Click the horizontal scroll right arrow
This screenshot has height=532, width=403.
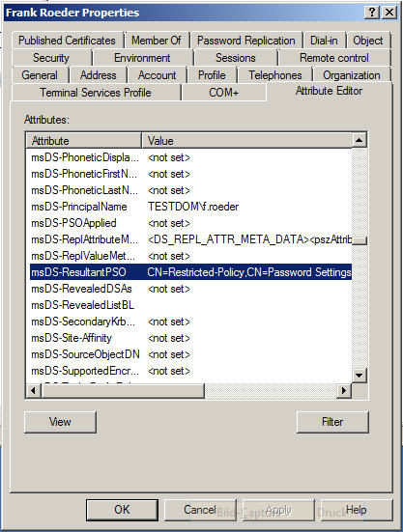[344, 390]
